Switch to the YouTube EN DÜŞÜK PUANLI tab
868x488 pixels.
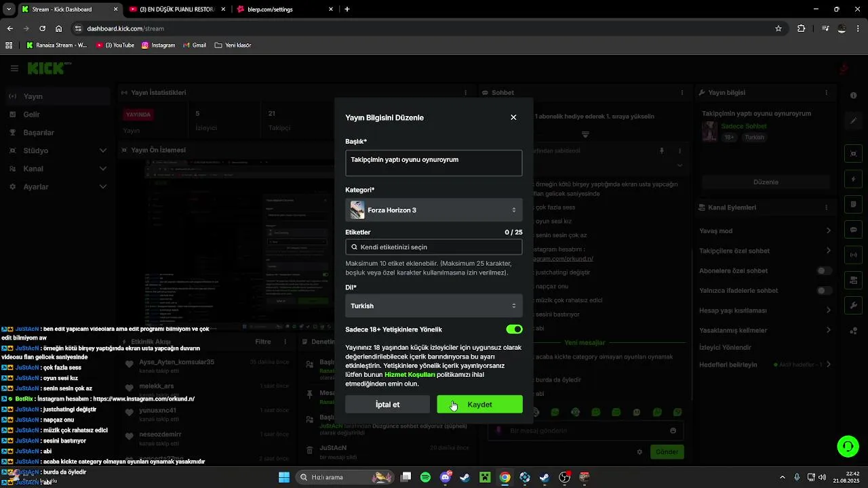[176, 9]
